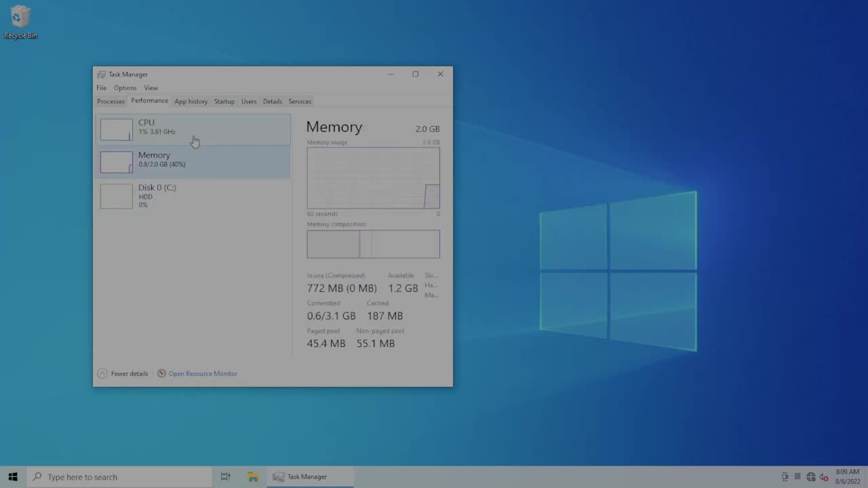
Task: Maximize the Task Manager window
Action: pos(416,74)
